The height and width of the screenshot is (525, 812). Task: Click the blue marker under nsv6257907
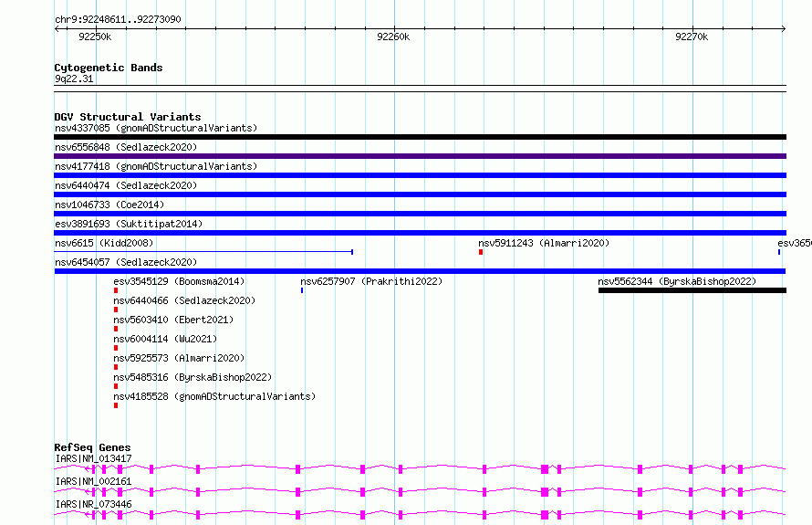pos(302,290)
